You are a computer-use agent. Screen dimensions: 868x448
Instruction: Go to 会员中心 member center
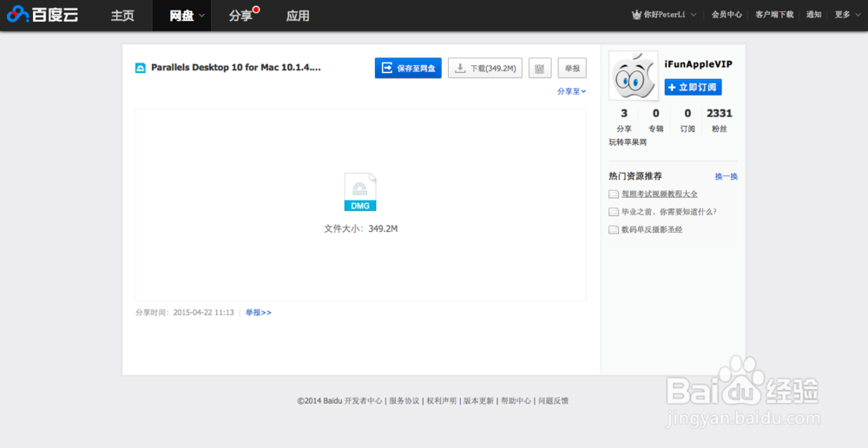(727, 15)
